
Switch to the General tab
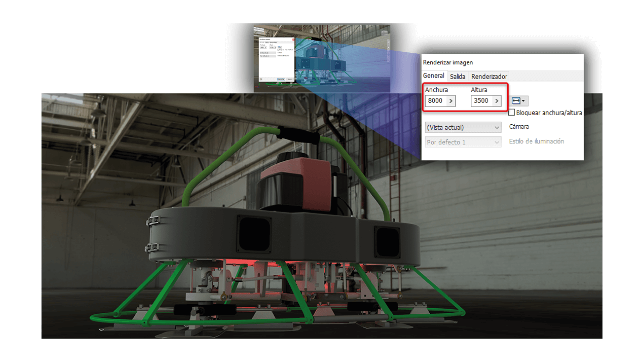(434, 76)
